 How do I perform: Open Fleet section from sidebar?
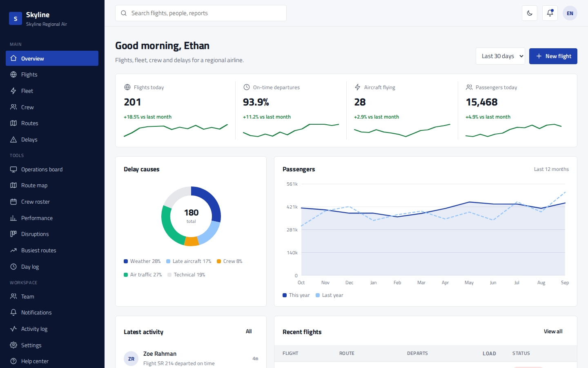click(52, 91)
